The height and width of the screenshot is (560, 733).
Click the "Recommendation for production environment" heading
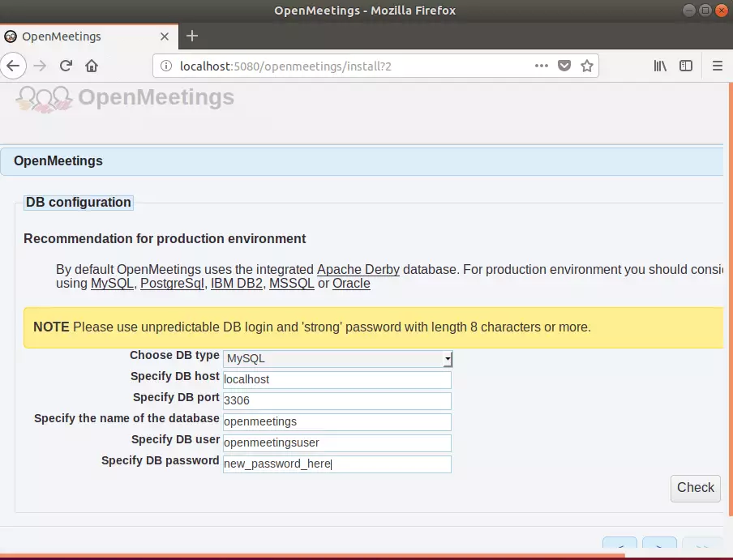pyautogui.click(x=165, y=238)
